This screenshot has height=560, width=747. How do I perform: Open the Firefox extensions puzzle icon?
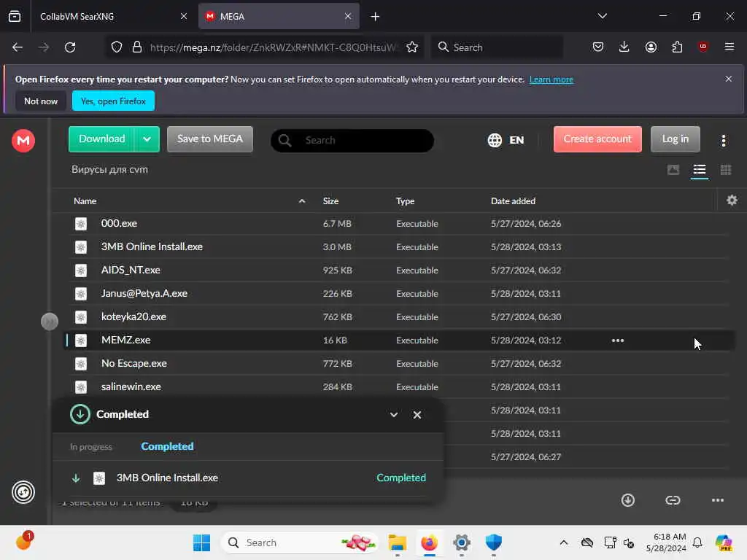tap(677, 47)
